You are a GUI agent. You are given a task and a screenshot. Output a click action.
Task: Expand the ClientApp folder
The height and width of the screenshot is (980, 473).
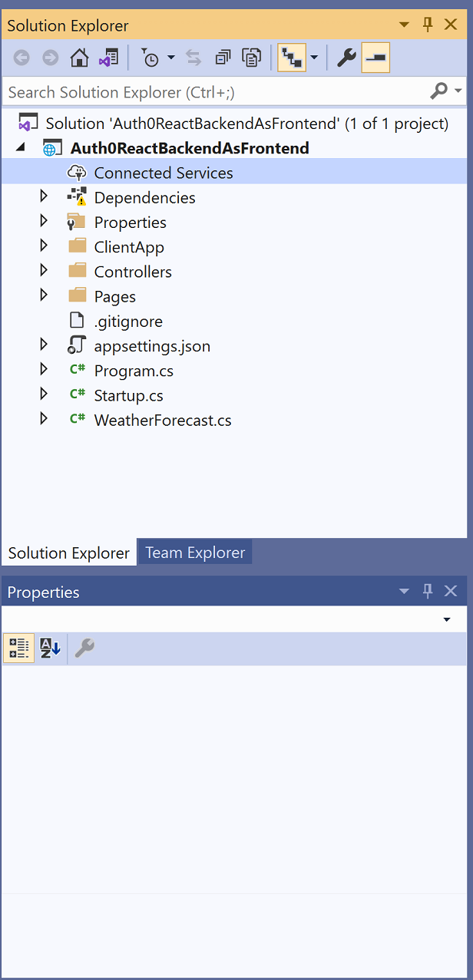[x=44, y=246]
